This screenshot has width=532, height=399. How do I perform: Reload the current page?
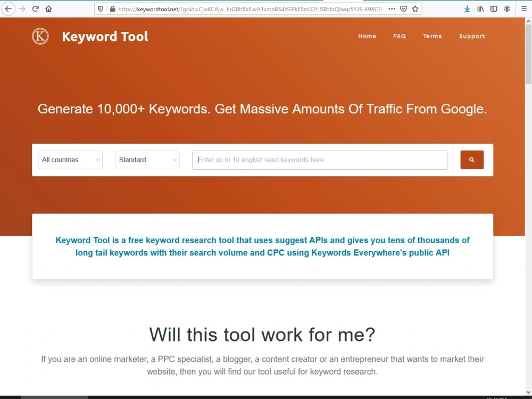(x=35, y=9)
